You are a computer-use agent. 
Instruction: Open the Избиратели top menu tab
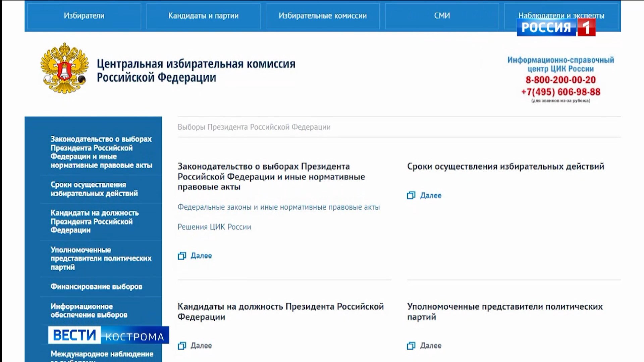point(84,16)
